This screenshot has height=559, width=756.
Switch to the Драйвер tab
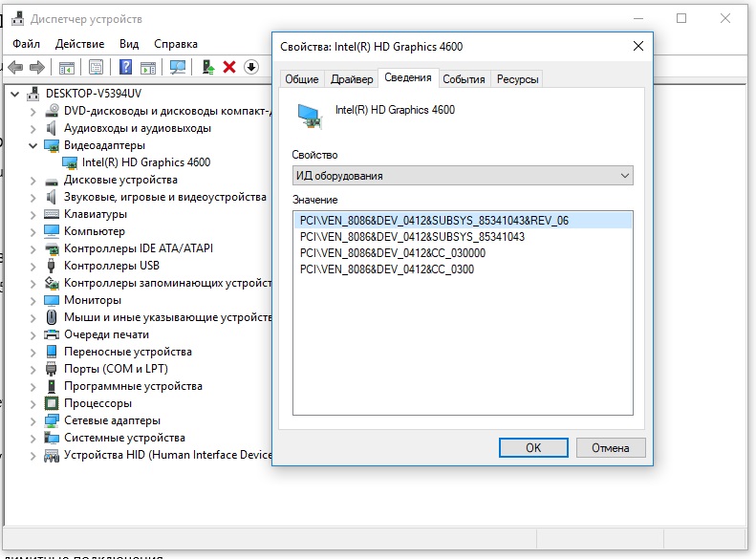[352, 79]
